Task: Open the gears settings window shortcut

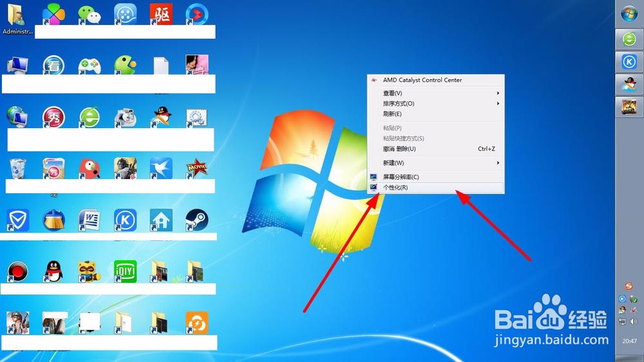Action: click(x=196, y=118)
